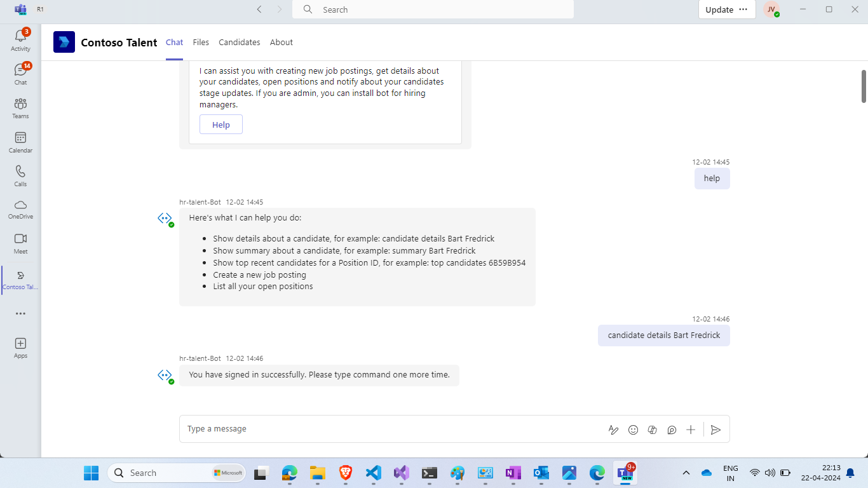This screenshot has width=868, height=488.
Task: Click the Contoso Talent app logo
Action: [x=64, y=42]
